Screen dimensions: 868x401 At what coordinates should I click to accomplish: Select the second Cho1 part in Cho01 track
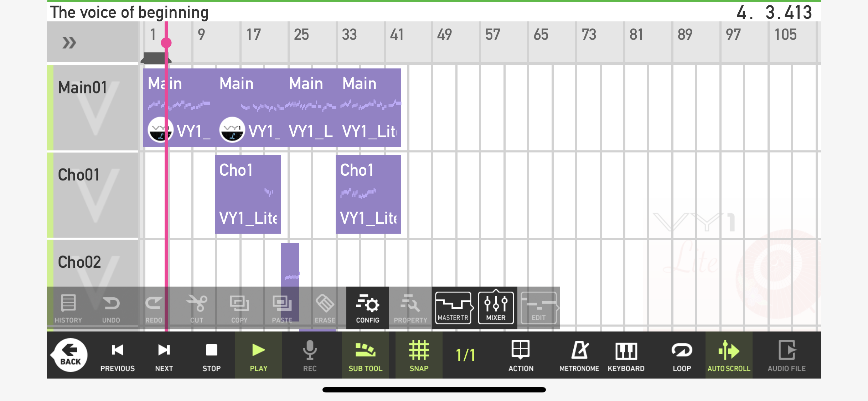pos(368,194)
